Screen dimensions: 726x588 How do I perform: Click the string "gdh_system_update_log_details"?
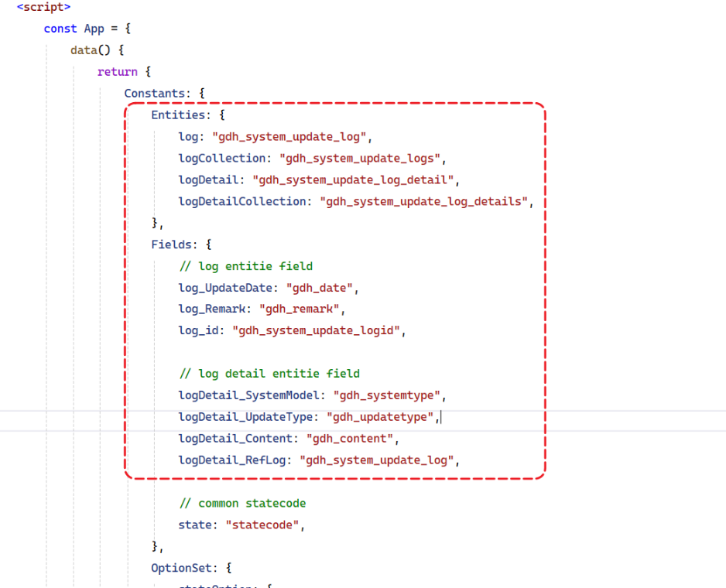click(x=423, y=201)
